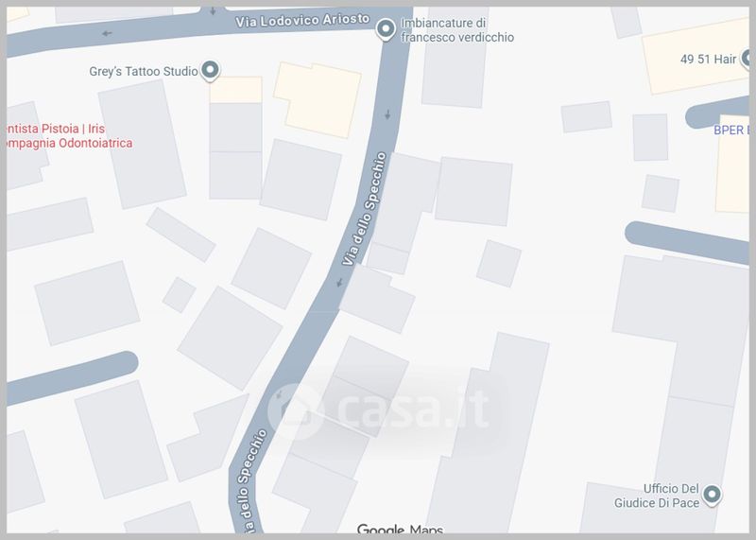
Task: Click the Google Maps attribution text
Action: tap(400, 529)
